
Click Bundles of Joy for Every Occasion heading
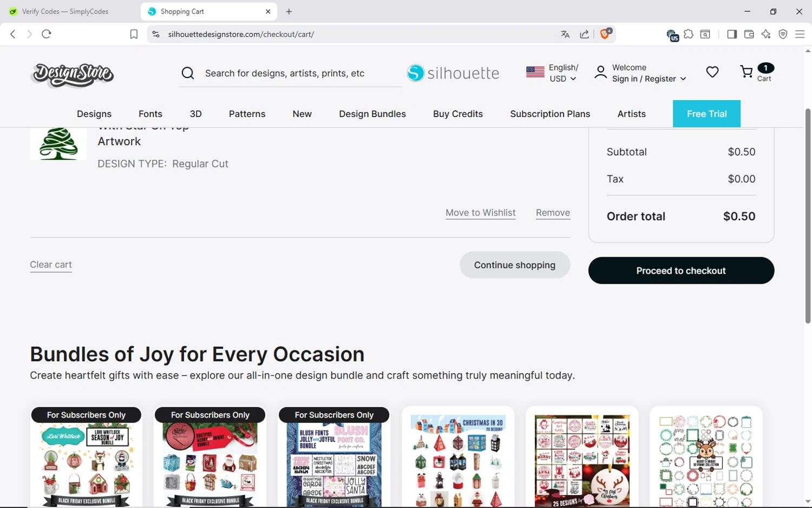197,354
